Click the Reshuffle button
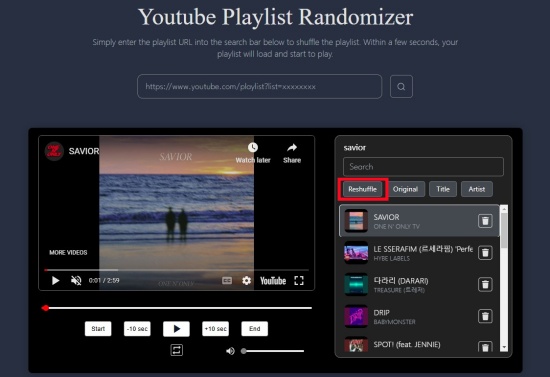This screenshot has width=550, height=377. pyautogui.click(x=362, y=189)
